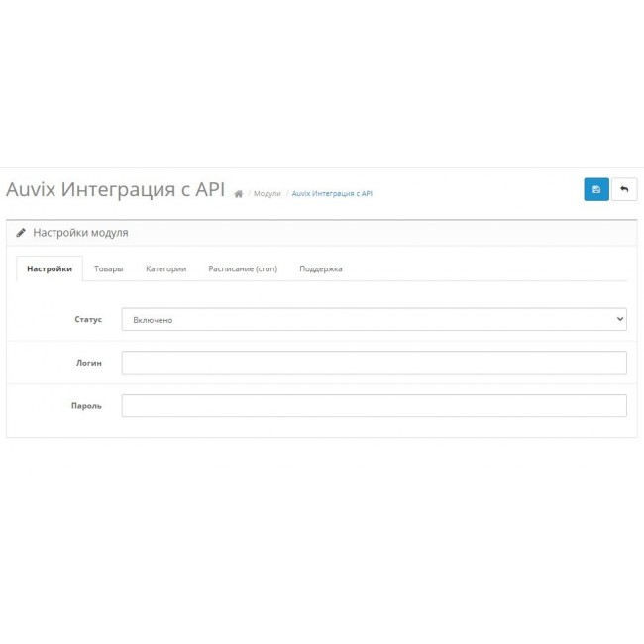Click the Статус field label

(x=88, y=320)
